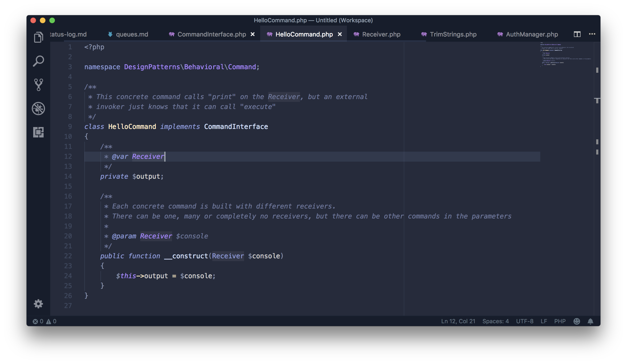Click the @var tag on line 12
This screenshot has width=627, height=364.
pos(120,156)
